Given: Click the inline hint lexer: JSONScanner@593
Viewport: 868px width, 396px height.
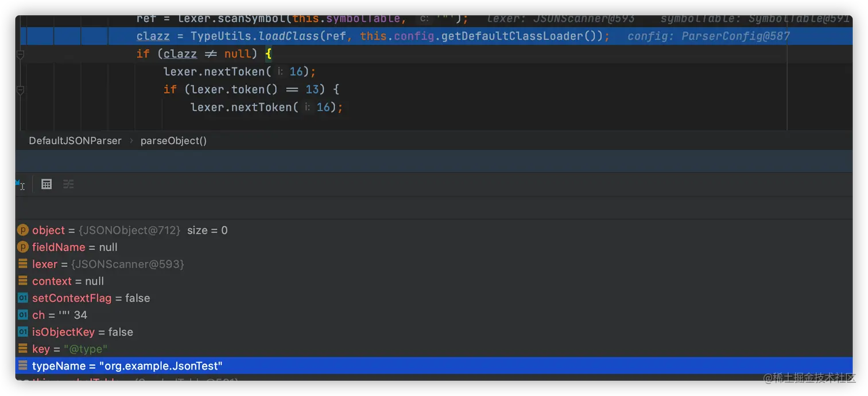Looking at the screenshot, I should pos(561,19).
